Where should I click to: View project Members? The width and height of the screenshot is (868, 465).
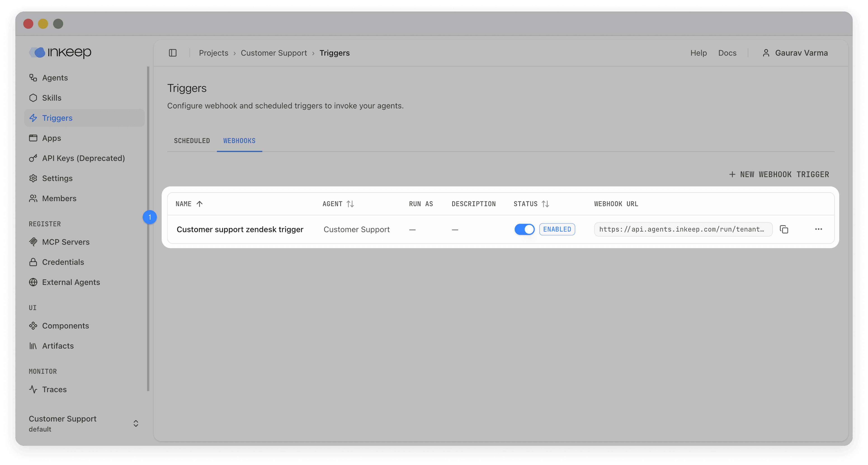(x=59, y=198)
